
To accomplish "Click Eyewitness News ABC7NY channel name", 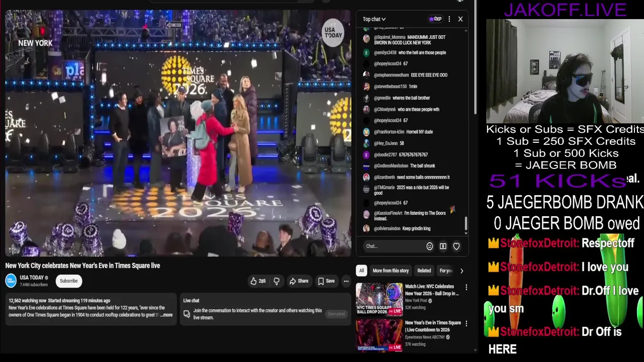I will (x=425, y=337).
